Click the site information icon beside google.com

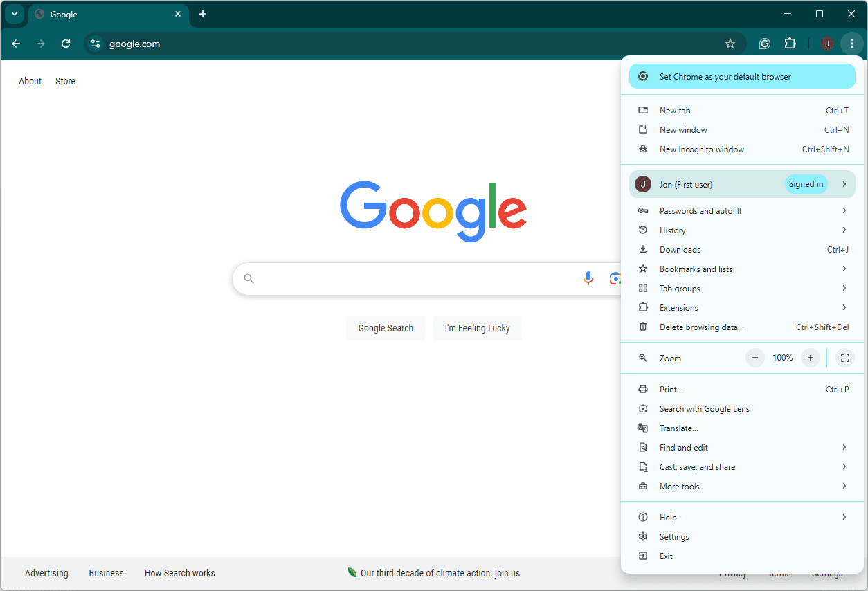pos(96,44)
